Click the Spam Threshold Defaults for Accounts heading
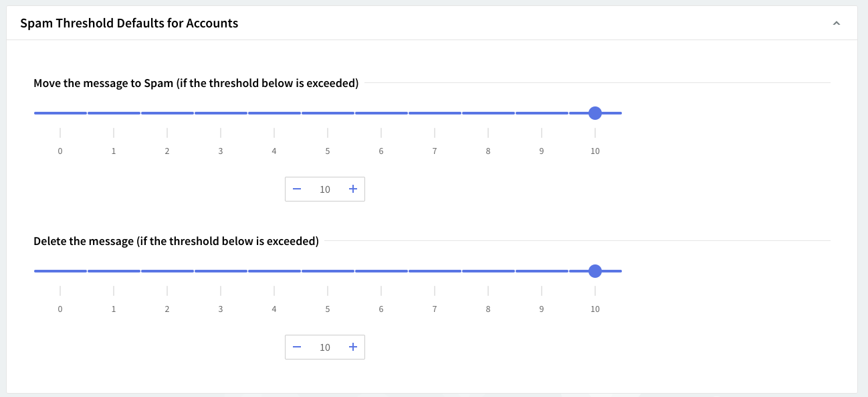The width and height of the screenshot is (868, 397). coord(129,23)
